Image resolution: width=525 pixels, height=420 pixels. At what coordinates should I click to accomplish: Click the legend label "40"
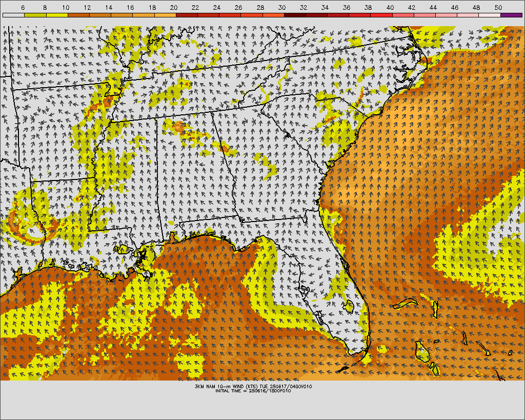point(390,7)
